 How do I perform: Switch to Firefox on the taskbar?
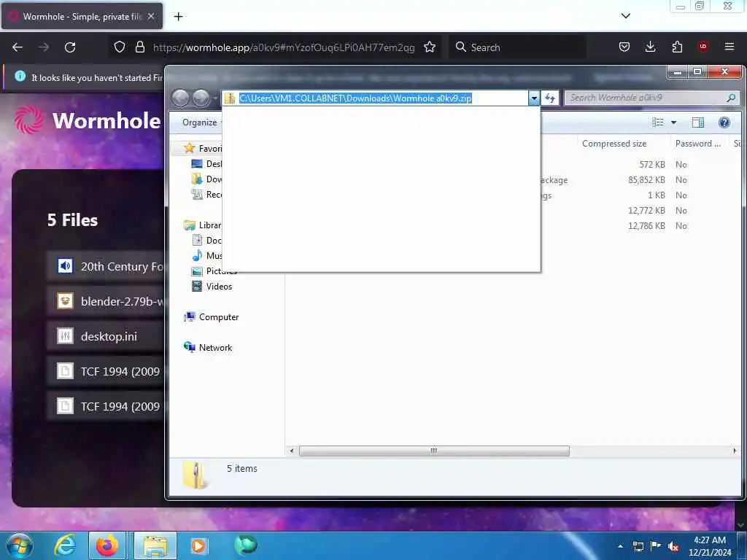[x=107, y=545]
